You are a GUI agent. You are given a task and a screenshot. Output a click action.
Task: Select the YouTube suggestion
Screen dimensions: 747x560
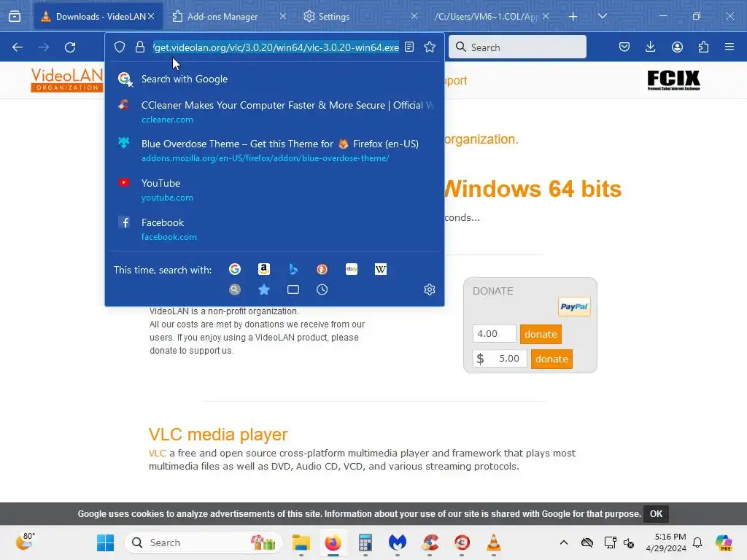click(274, 190)
